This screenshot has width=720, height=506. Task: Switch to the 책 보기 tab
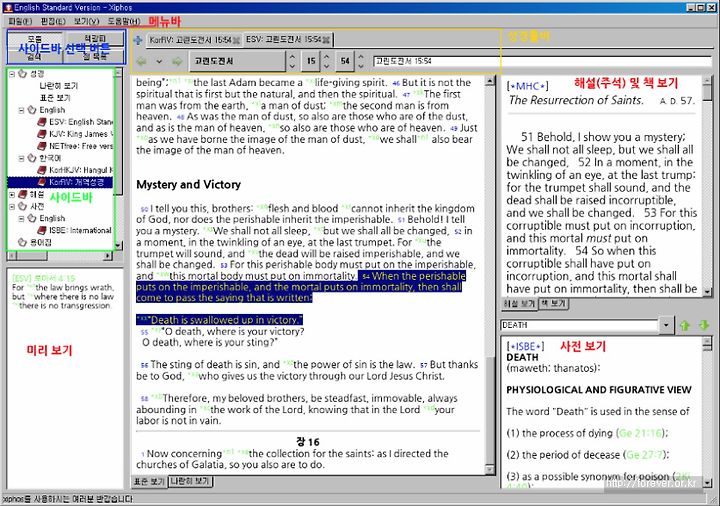(553, 304)
